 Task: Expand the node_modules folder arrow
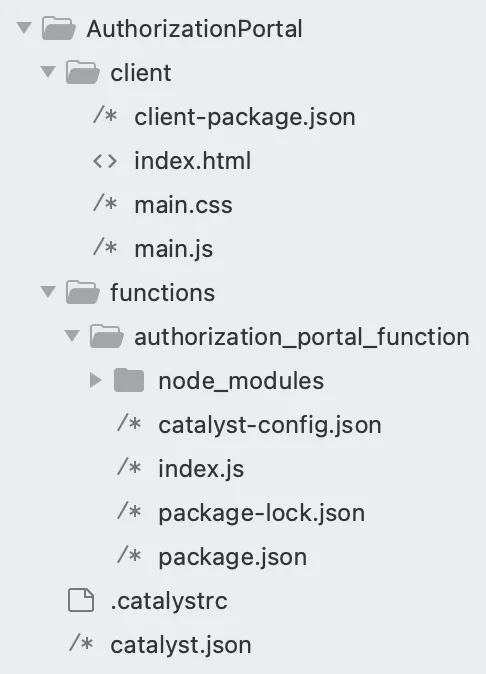point(95,380)
